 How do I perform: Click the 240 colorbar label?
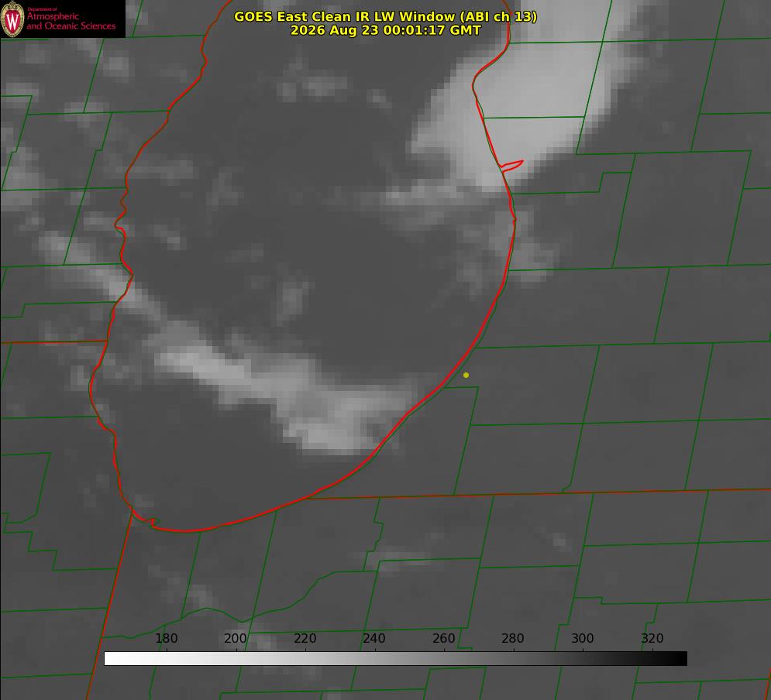373,638
